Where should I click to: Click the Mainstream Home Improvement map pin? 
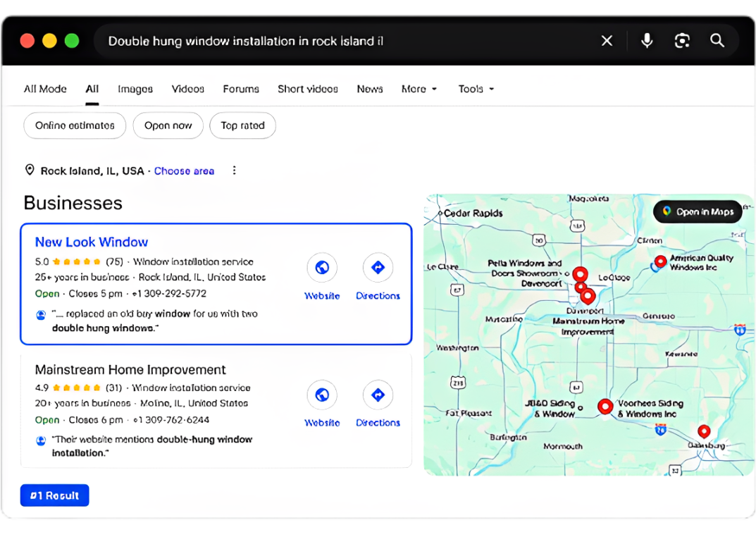coord(588,297)
